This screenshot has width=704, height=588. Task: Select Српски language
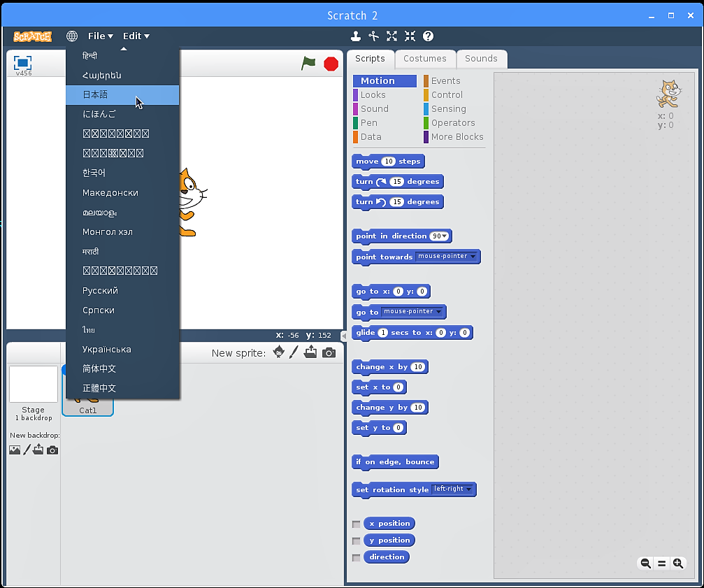pyautogui.click(x=122, y=310)
